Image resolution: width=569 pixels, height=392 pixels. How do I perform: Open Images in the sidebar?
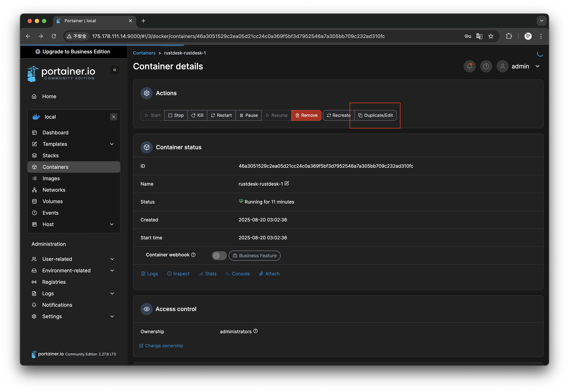pos(51,179)
